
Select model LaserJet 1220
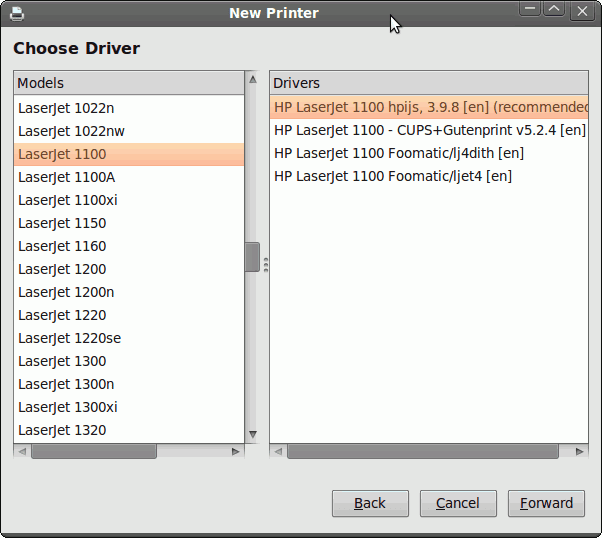[x=129, y=315]
